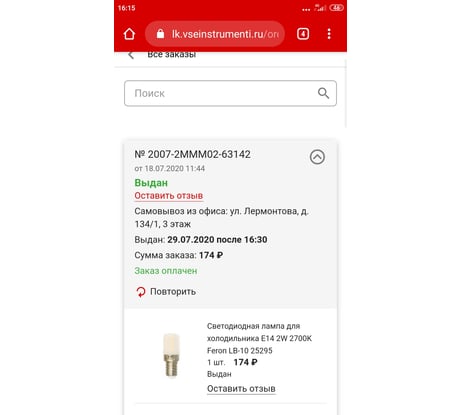461x415 pixels.
Task: Click the search magnifier icon
Action: pos(323,93)
